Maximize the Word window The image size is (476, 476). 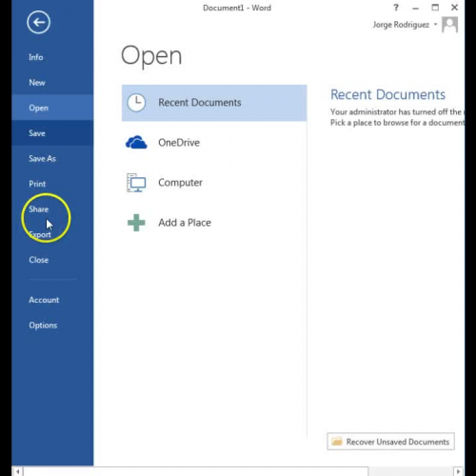click(435, 8)
